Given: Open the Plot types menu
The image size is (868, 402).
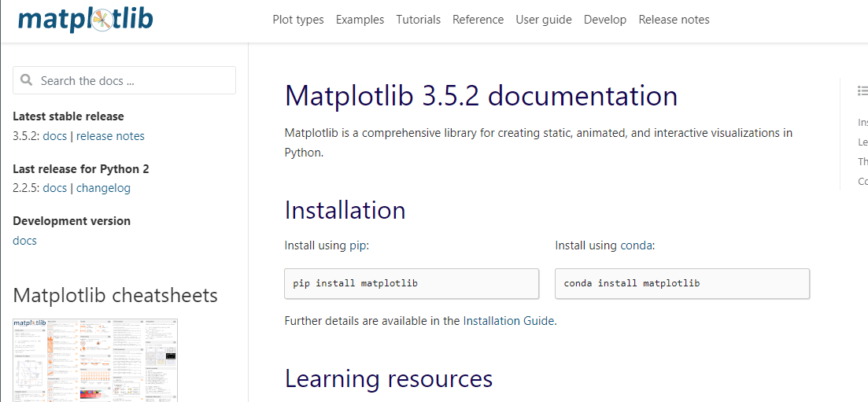Looking at the screenshot, I should click(x=298, y=20).
